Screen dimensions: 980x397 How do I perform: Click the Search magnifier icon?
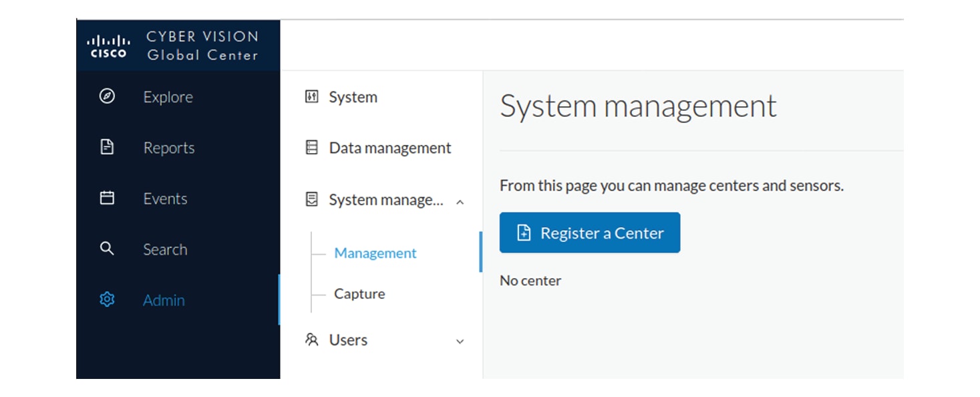pyautogui.click(x=107, y=249)
